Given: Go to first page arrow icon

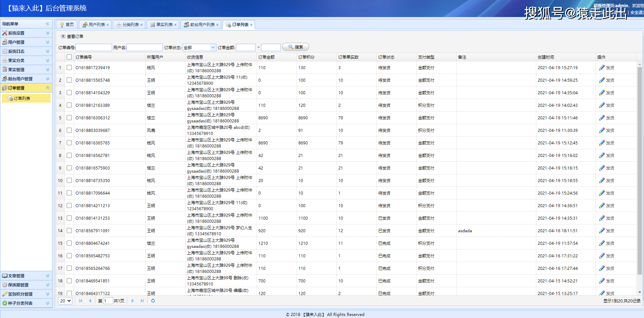Looking at the screenshot, I should pos(81,301).
